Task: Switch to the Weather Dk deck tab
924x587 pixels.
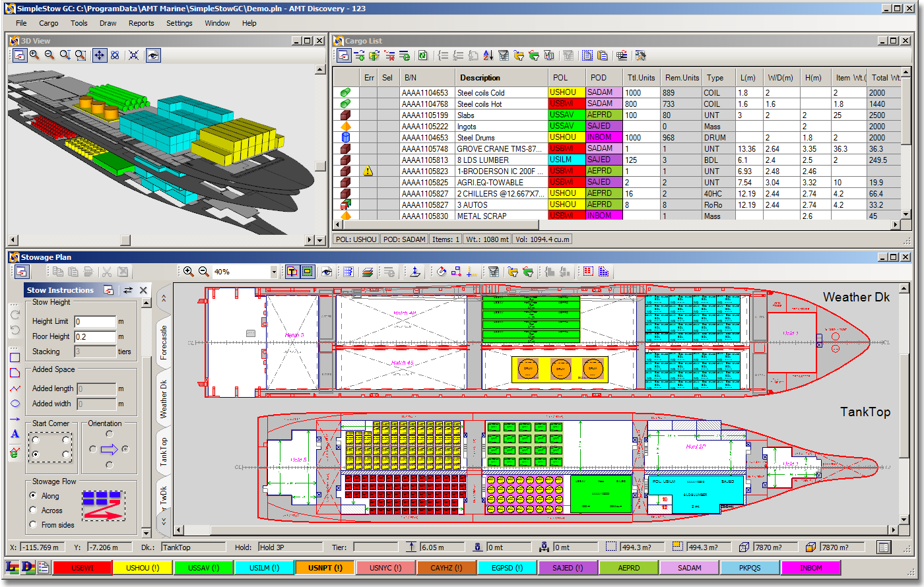Action: pyautogui.click(x=164, y=399)
